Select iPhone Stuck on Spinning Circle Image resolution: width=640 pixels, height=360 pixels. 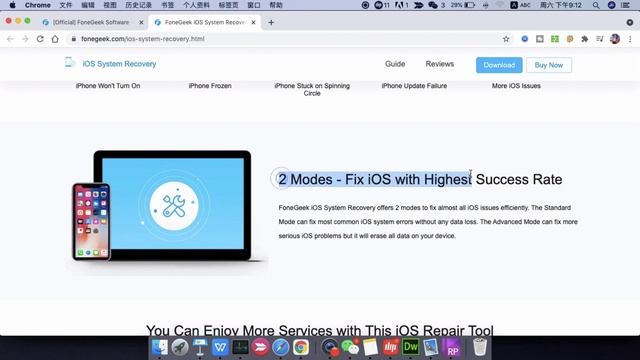pos(312,89)
